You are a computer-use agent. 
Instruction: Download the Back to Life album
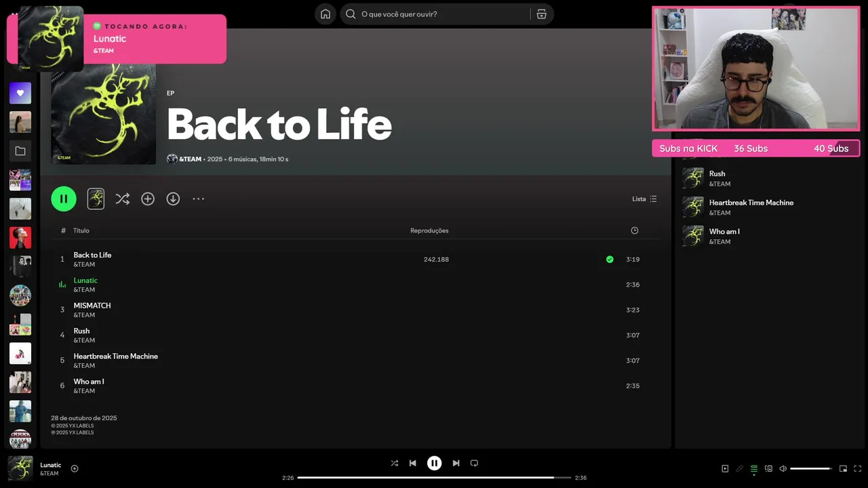[x=173, y=199]
